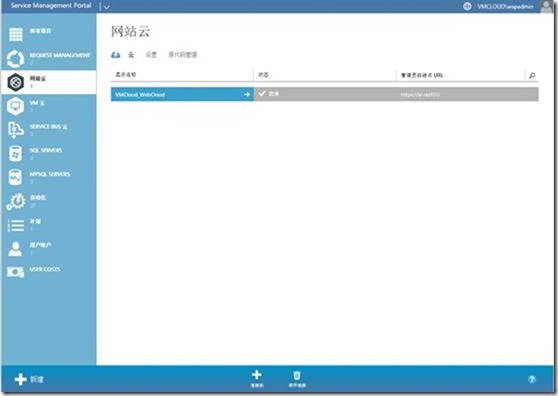Viewport: 558px width, 396px height.
Task: Open VM clouds monitor icon in sidebar
Action: click(16, 106)
